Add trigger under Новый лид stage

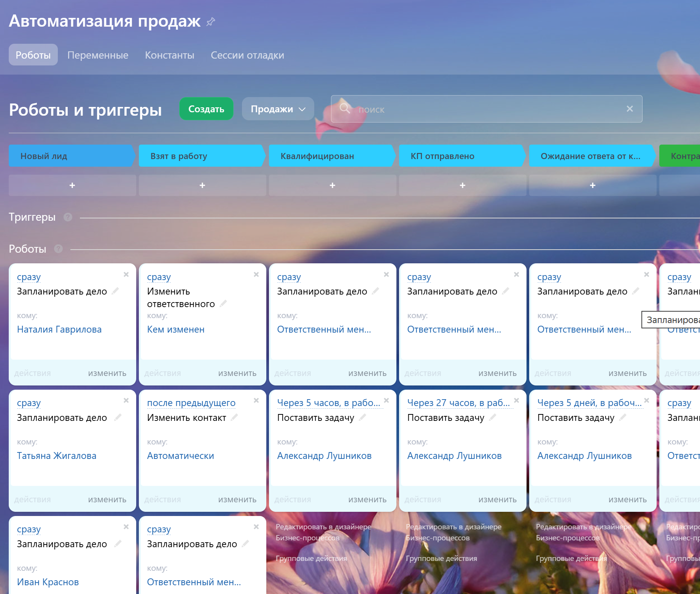point(72,185)
